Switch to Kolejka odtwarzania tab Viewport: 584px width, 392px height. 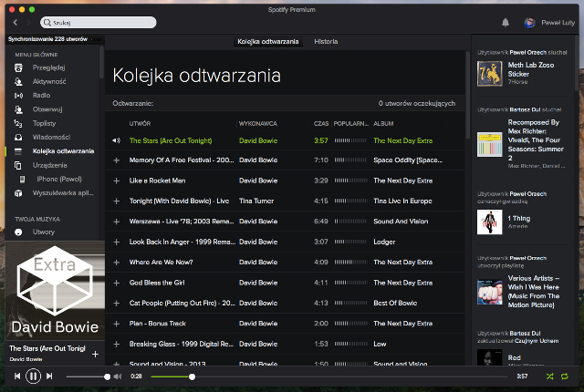click(x=267, y=42)
